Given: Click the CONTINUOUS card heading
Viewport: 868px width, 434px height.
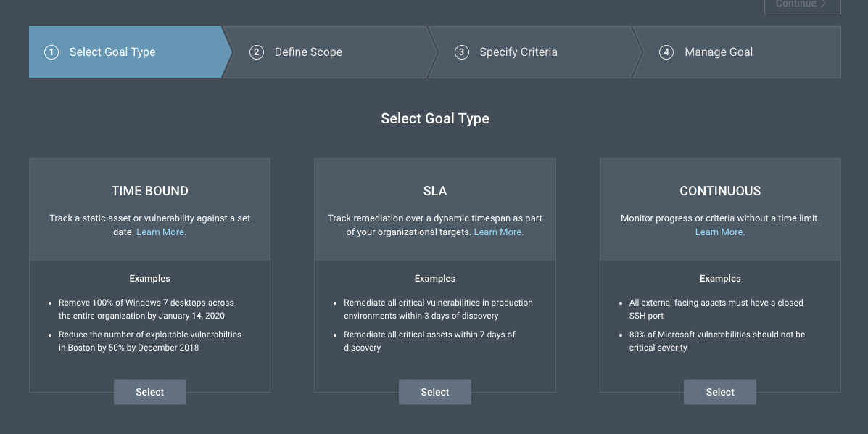Looking at the screenshot, I should point(720,191).
